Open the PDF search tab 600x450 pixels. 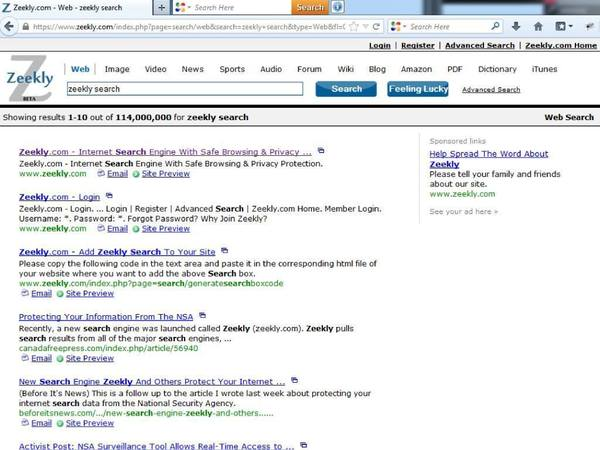coord(455,69)
